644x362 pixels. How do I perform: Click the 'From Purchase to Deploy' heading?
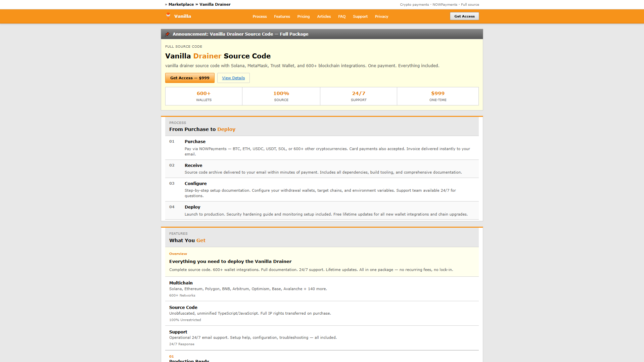(202, 129)
